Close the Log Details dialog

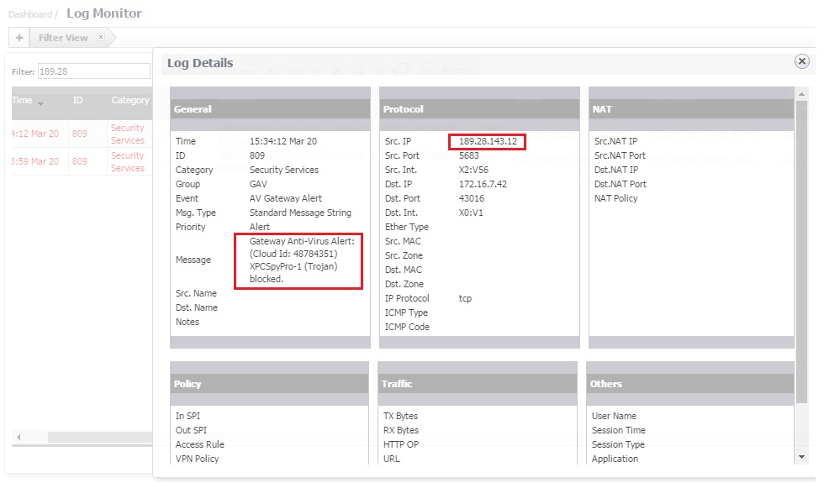[x=802, y=61]
